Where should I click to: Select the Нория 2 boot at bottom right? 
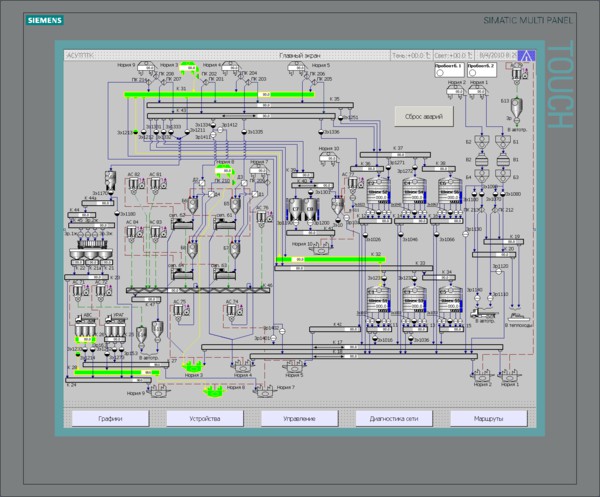click(x=482, y=376)
